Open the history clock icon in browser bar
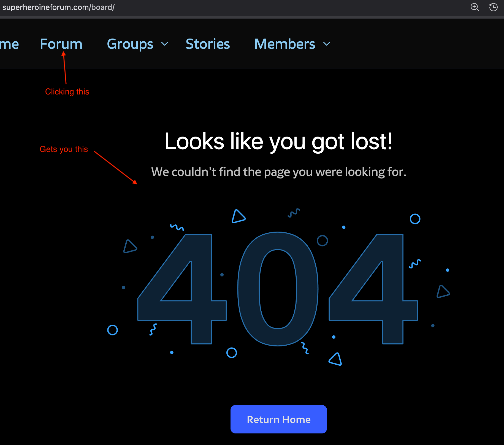The height and width of the screenshot is (445, 504). pos(493,7)
